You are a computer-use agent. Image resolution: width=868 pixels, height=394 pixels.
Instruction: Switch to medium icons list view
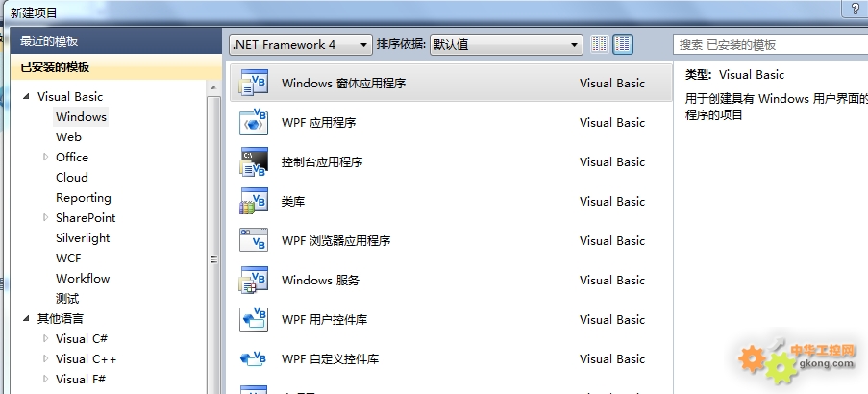click(623, 44)
